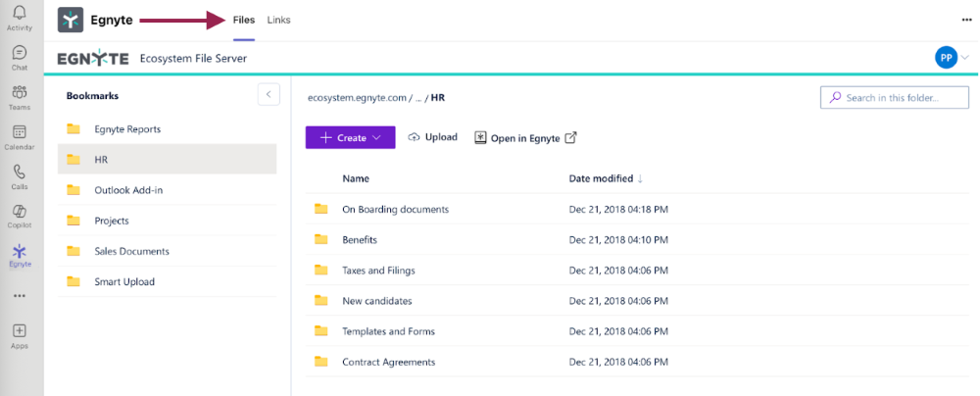Click the EGNYTE wordmark logo
The image size is (980, 396).
pos(93,58)
